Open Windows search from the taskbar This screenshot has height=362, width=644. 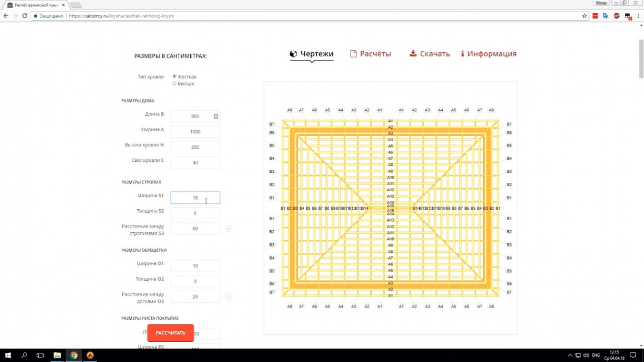pyautogui.click(x=24, y=355)
